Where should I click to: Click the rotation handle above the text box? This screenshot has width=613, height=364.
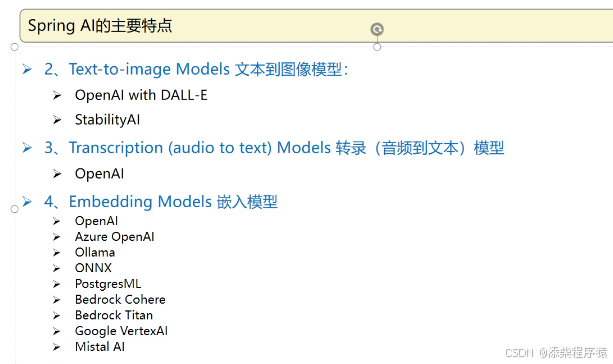(x=377, y=29)
